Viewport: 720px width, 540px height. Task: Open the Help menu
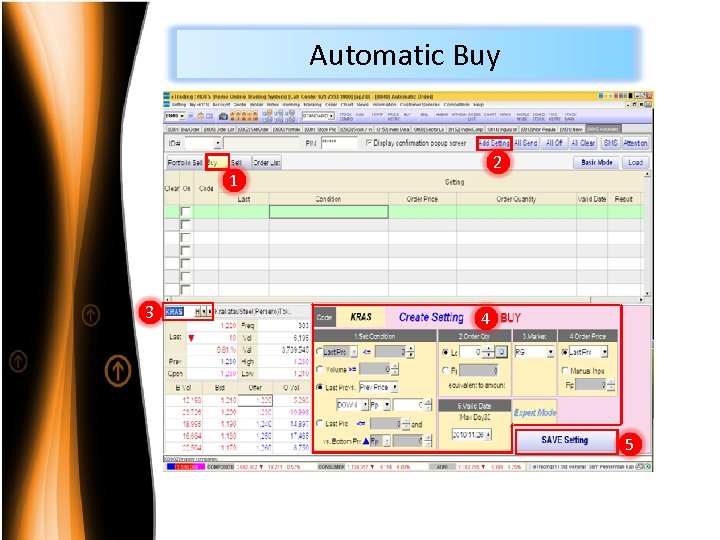[479, 105]
